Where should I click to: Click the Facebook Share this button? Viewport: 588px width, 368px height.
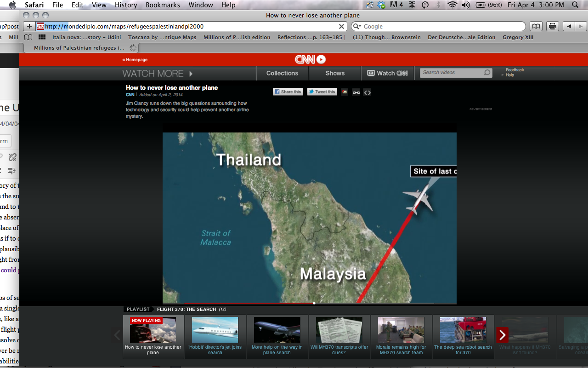[288, 92]
